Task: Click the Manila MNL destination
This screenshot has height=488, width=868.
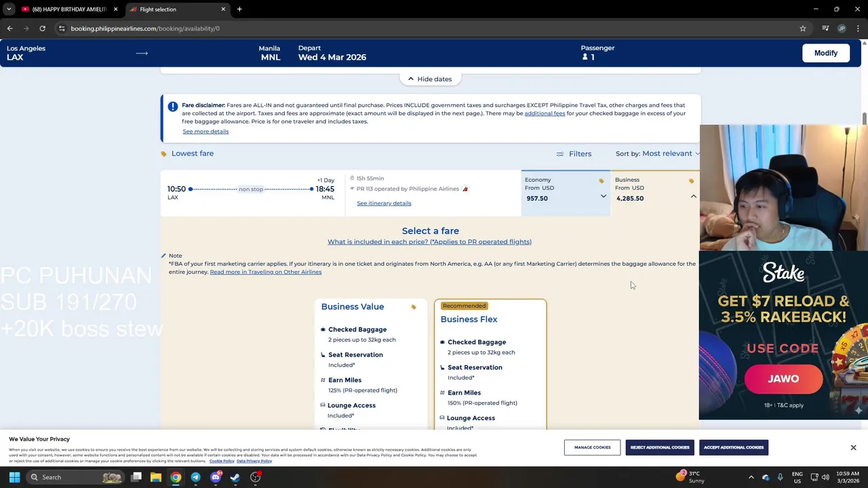Action: tap(270, 53)
